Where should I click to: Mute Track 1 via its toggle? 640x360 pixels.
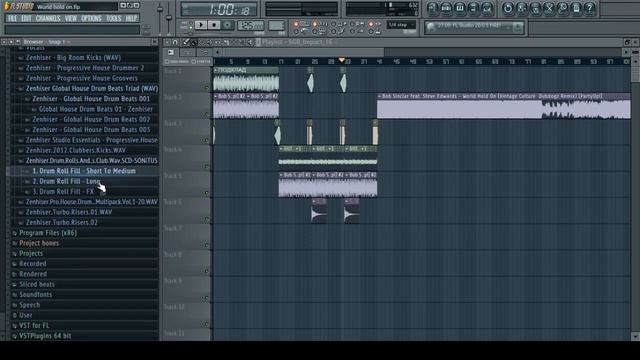(207, 88)
